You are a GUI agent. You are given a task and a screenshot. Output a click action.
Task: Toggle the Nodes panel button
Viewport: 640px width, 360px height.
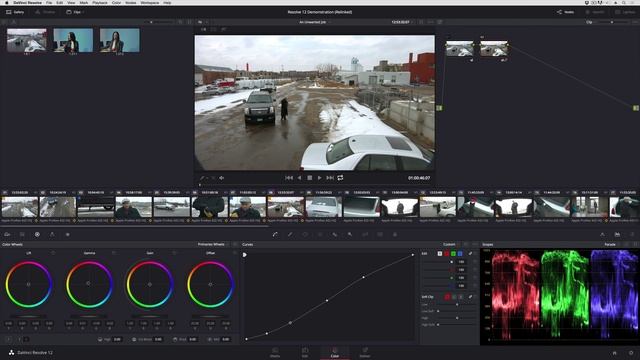pyautogui.click(x=565, y=12)
